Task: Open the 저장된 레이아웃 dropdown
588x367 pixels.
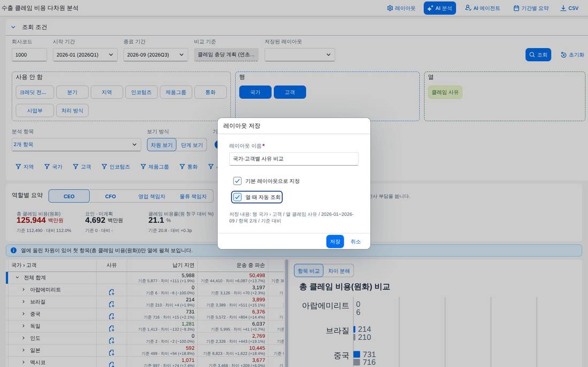Action: pyautogui.click(x=300, y=54)
